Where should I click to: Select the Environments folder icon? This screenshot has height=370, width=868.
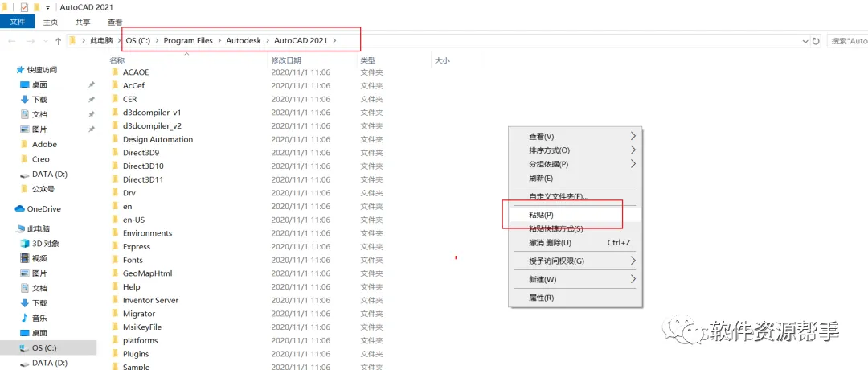coord(115,232)
